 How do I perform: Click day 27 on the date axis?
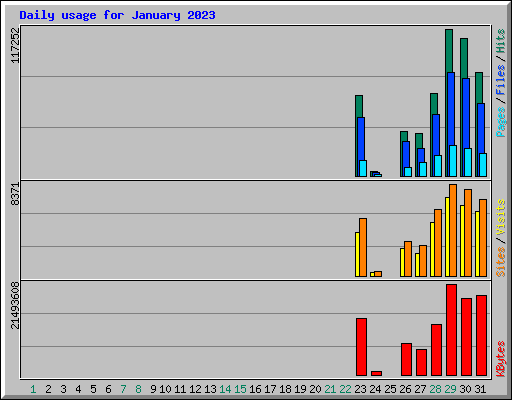(420, 389)
